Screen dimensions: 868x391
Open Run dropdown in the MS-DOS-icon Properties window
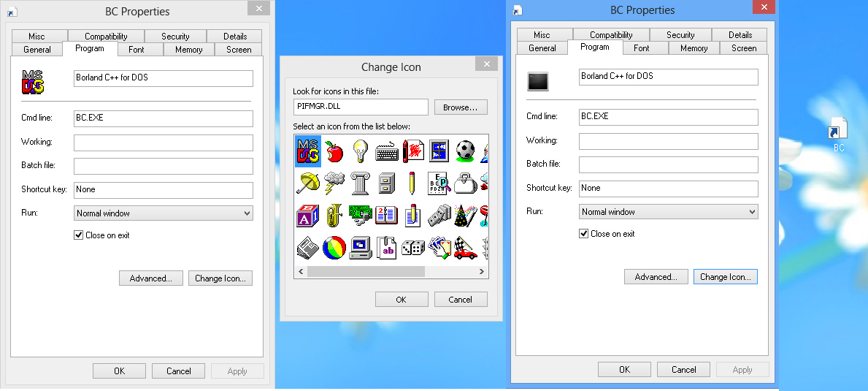tap(164, 213)
